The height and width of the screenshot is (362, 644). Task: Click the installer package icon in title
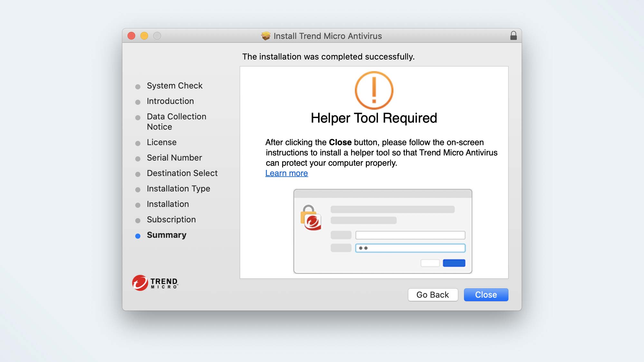[x=266, y=36]
